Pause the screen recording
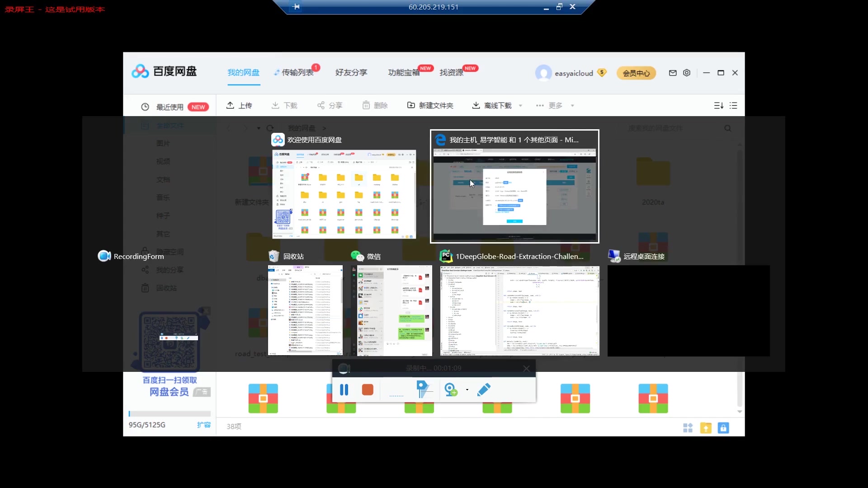Image resolution: width=868 pixels, height=488 pixels. pyautogui.click(x=344, y=389)
